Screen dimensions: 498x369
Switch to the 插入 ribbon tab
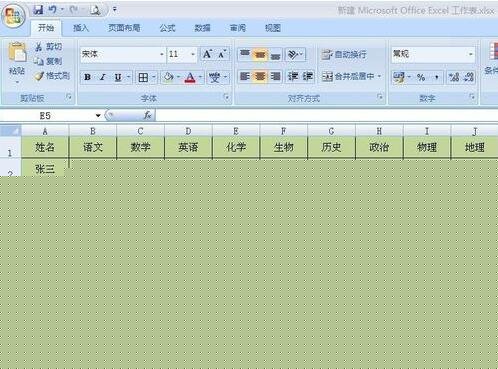coord(81,28)
